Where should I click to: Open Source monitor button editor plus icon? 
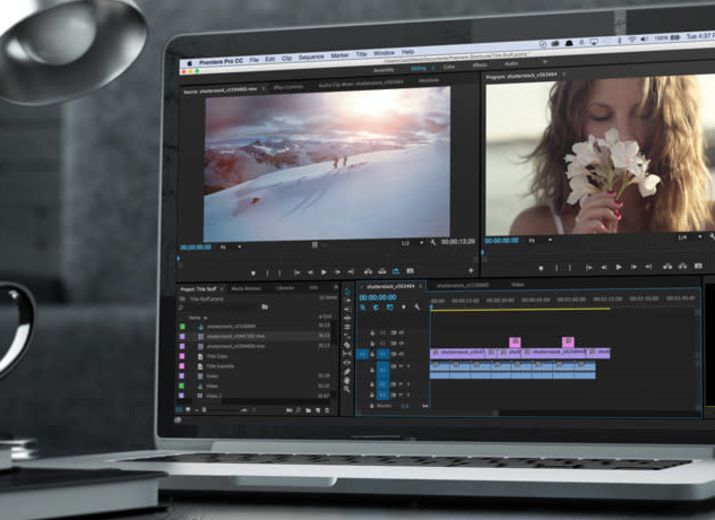pos(471,270)
